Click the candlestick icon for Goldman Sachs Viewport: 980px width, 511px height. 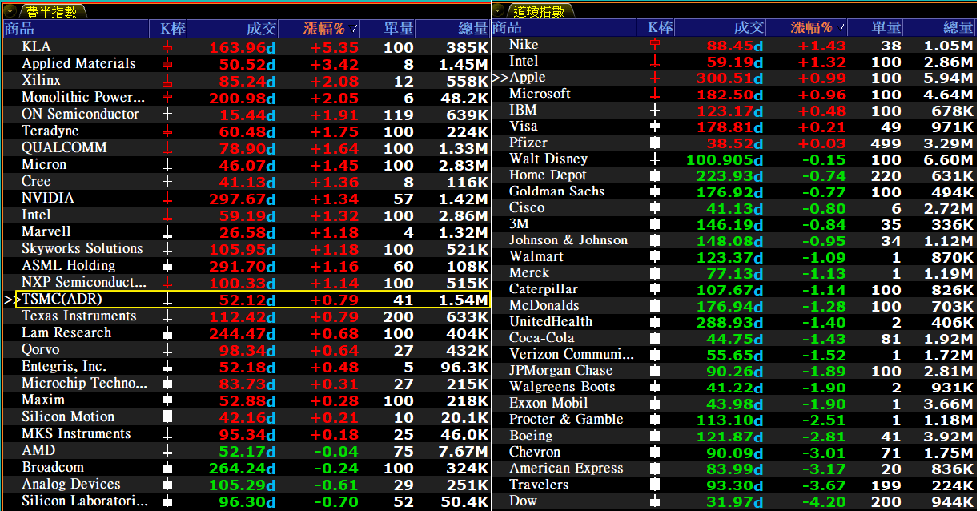[x=655, y=192]
